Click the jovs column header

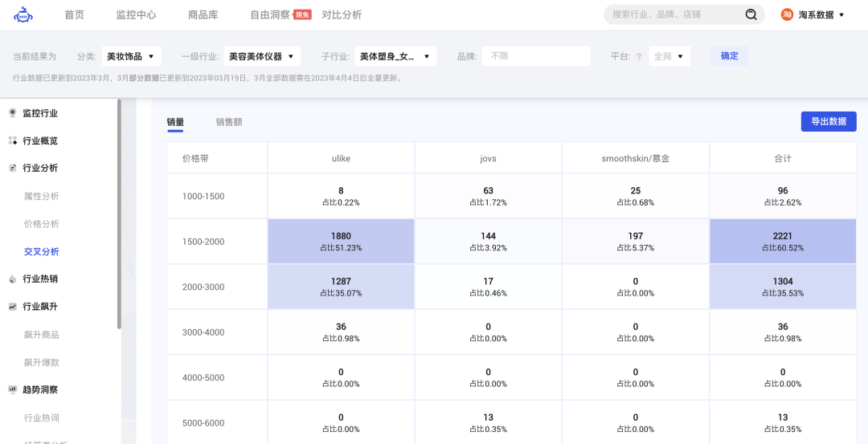coord(489,158)
